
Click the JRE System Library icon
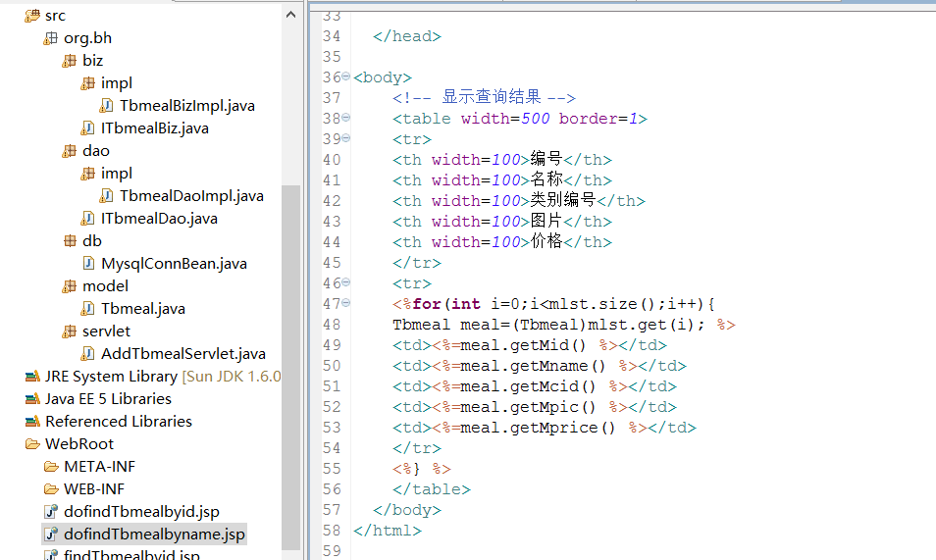[x=32, y=377]
